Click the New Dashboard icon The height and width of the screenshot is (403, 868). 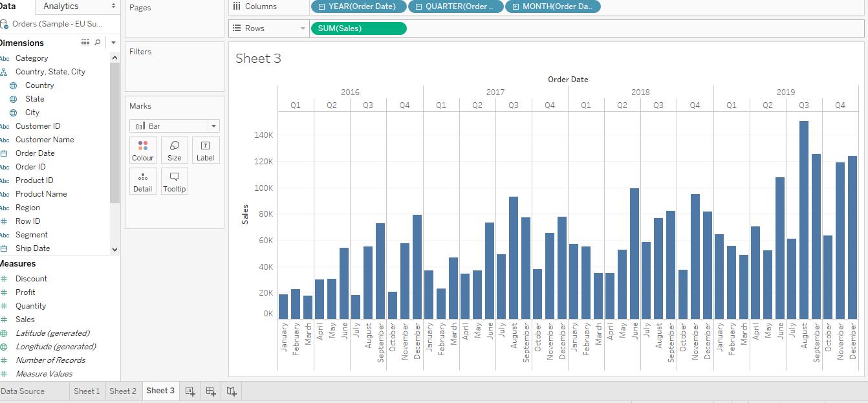click(211, 391)
